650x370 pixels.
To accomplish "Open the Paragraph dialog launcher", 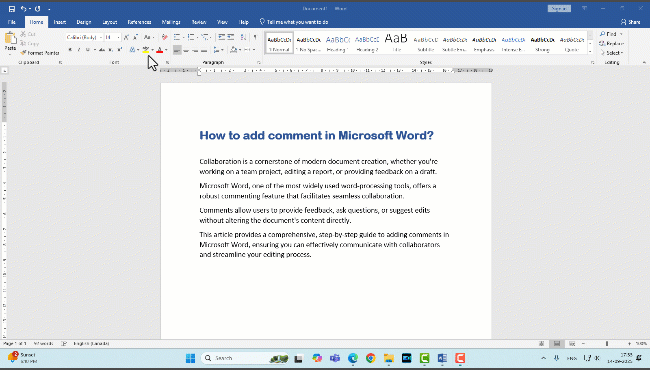I will coord(259,63).
